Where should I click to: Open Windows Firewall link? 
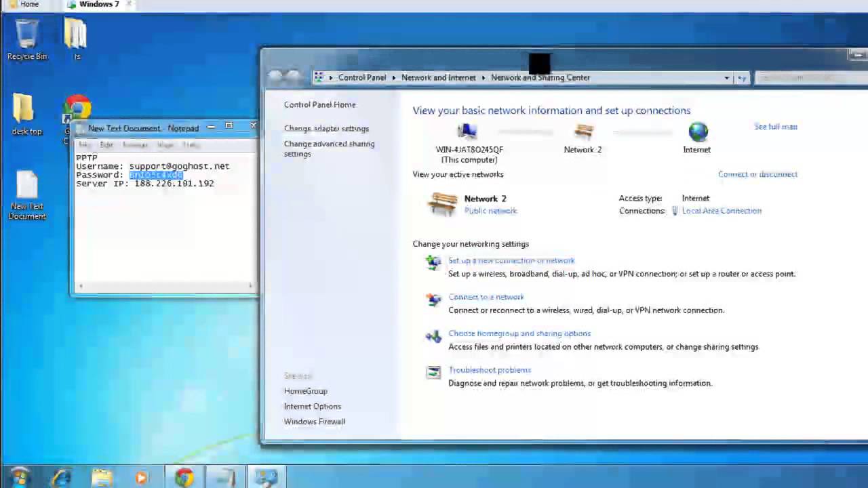[314, 422]
